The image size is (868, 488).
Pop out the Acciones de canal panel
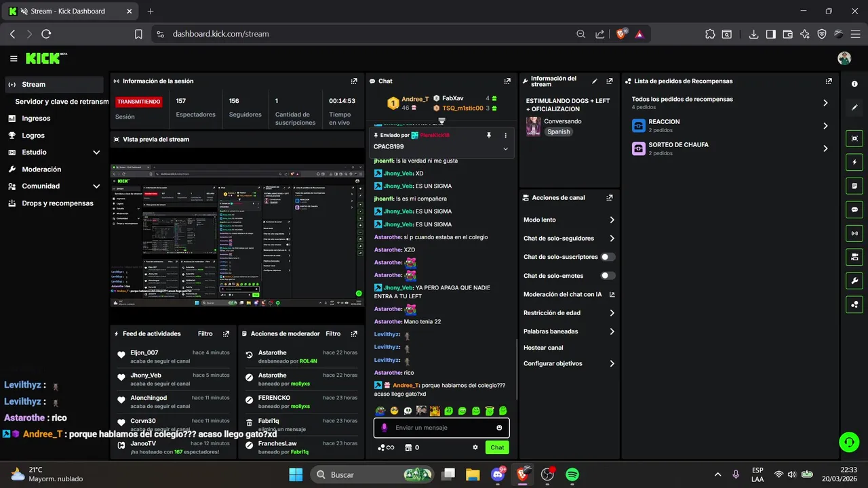[x=610, y=198]
